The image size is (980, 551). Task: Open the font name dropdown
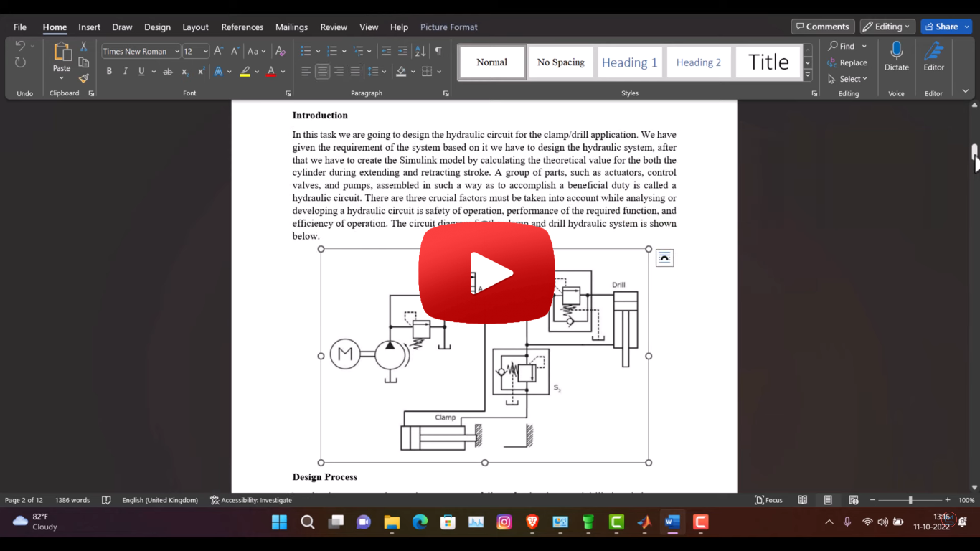(x=176, y=52)
